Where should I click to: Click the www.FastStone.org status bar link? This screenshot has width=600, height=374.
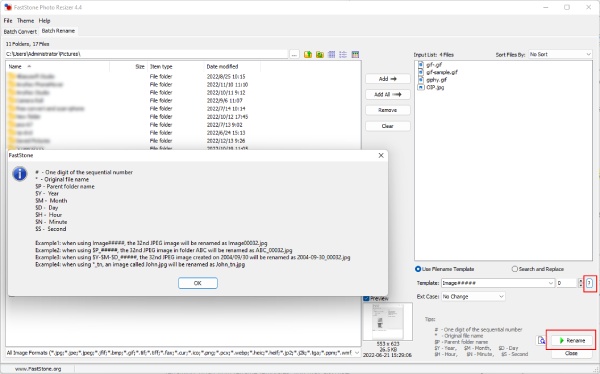click(x=38, y=369)
